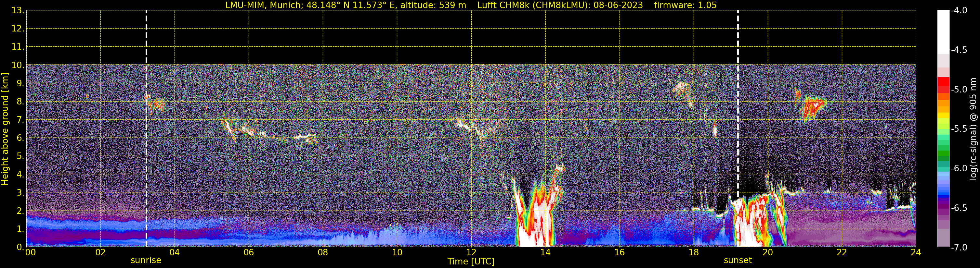The width and height of the screenshot is (980, 268).
Task: Click the time axis tick label '08'
Action: coord(323,252)
